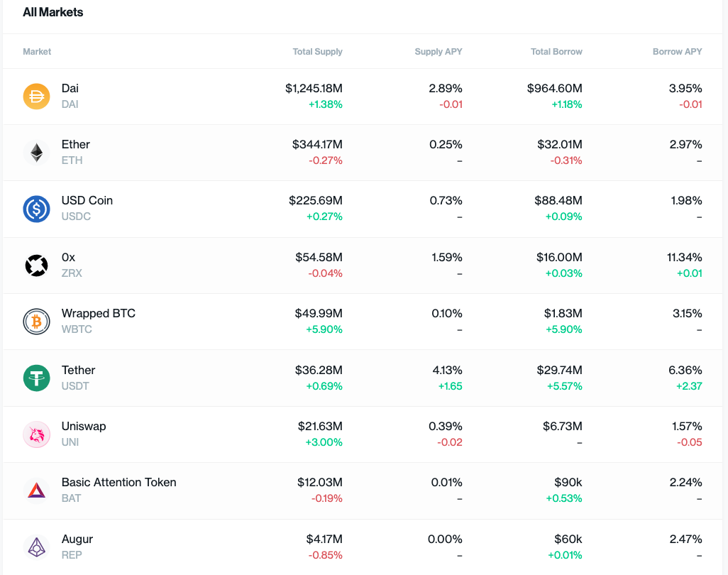Click Tether total borrow $29.74M
Viewport: 728px width, 575px height.
point(559,370)
